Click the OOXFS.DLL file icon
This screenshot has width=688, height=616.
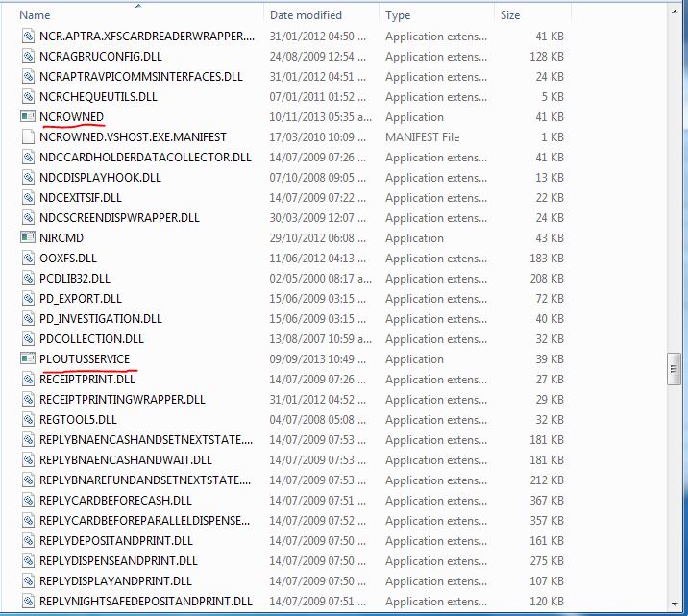[28, 258]
